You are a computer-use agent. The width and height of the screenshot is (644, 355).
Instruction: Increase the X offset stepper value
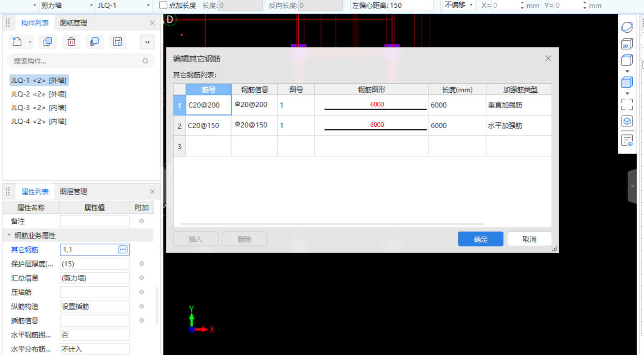click(x=522, y=3)
